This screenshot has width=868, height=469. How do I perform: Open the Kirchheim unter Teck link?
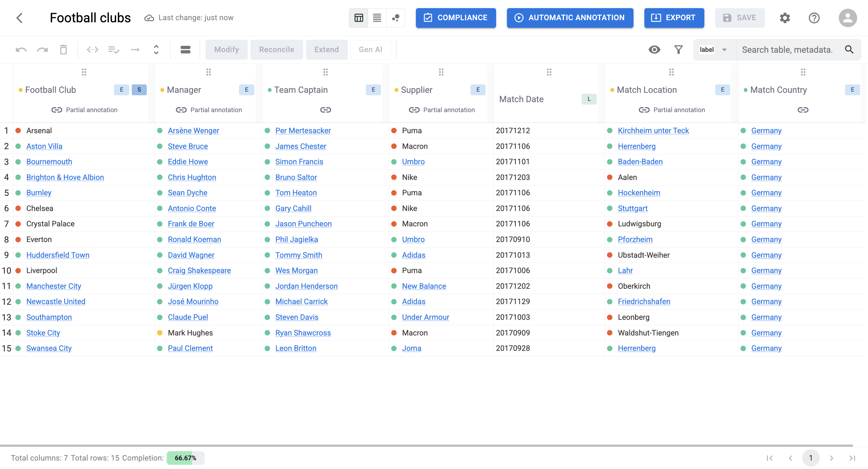(x=653, y=131)
